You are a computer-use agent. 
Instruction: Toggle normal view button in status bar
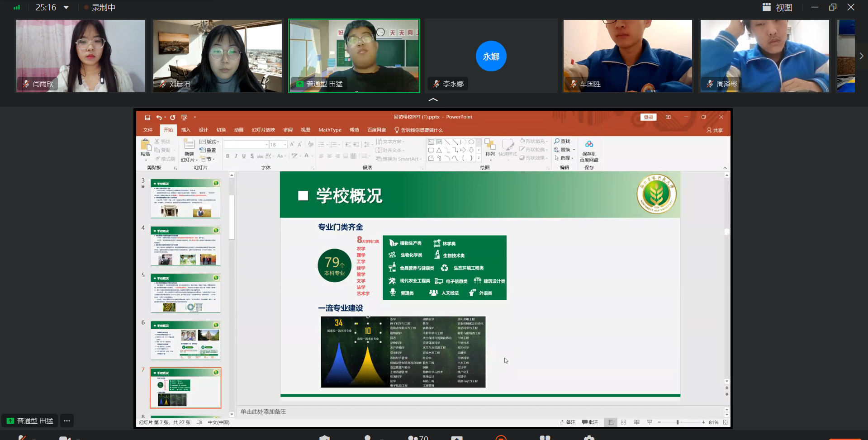tap(611, 422)
